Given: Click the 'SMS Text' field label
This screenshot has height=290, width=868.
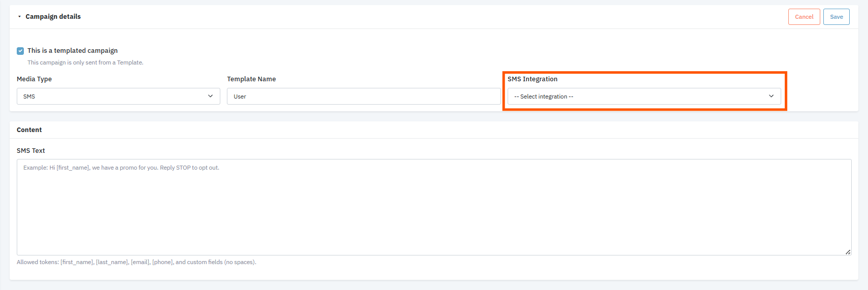Looking at the screenshot, I should 31,151.
